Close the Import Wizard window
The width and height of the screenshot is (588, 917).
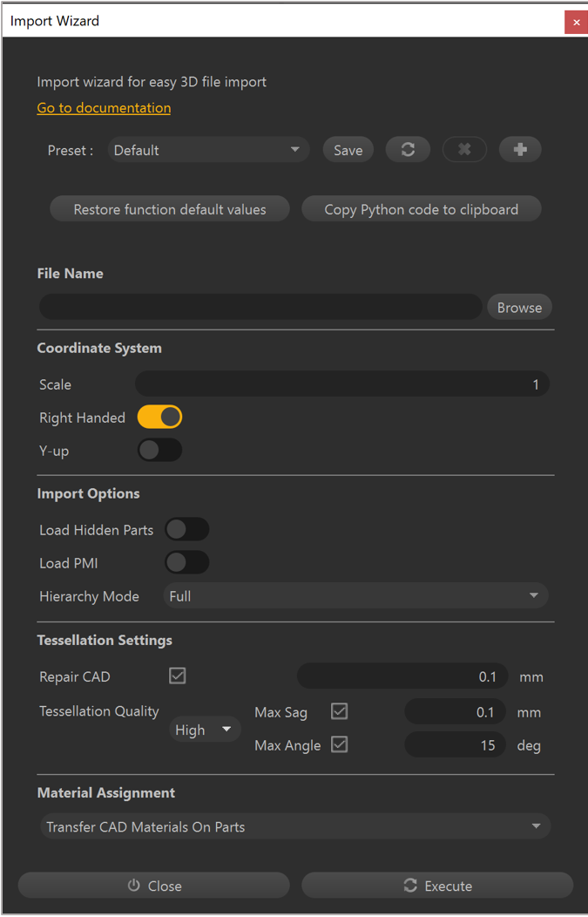click(576, 22)
